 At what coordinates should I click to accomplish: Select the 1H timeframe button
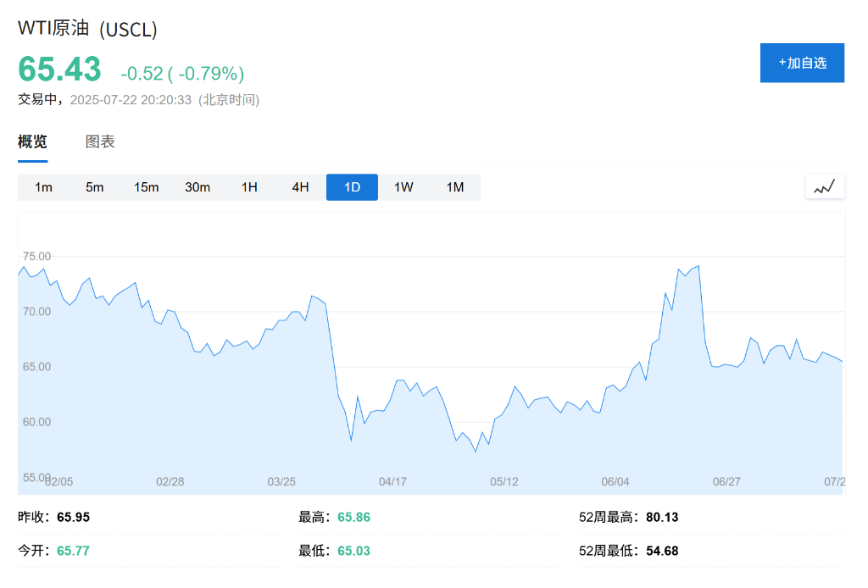(x=249, y=187)
